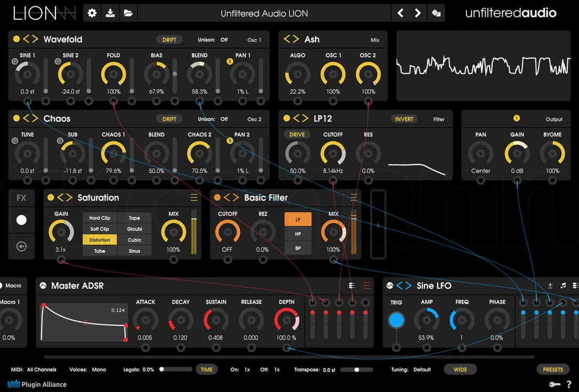Click the PAN 1 S icon

tap(230, 61)
